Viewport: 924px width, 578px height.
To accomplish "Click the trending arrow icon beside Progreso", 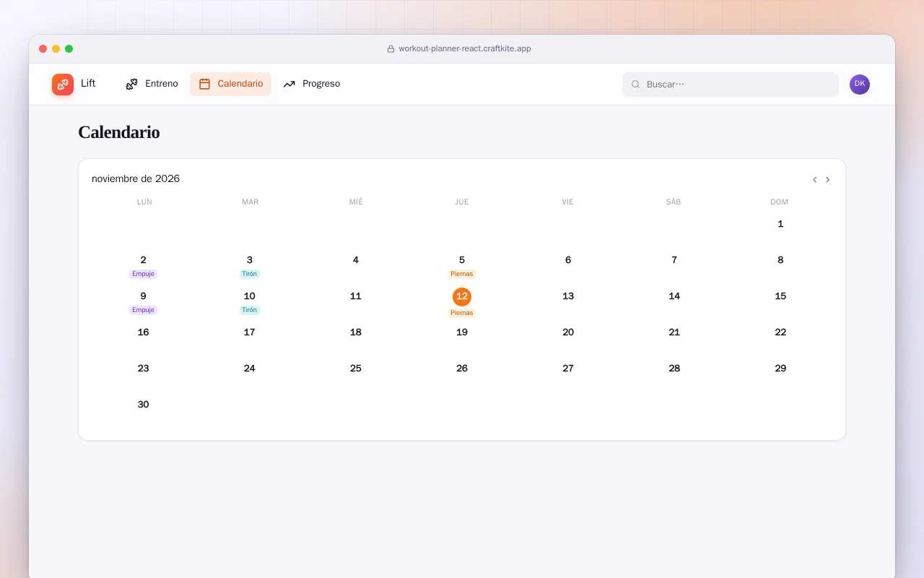I will tap(289, 84).
